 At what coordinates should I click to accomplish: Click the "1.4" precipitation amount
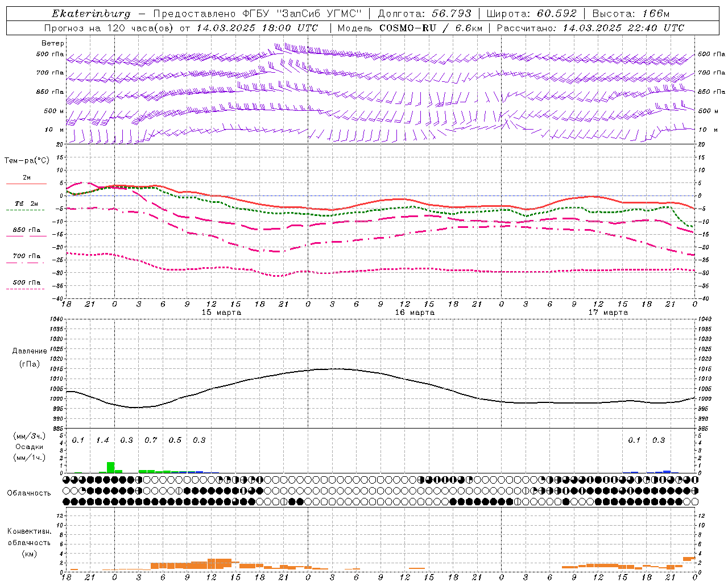click(102, 440)
